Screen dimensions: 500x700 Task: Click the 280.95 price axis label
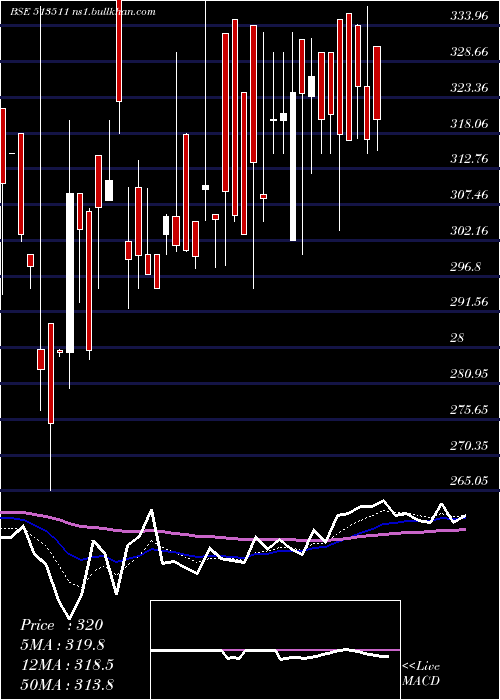469,374
